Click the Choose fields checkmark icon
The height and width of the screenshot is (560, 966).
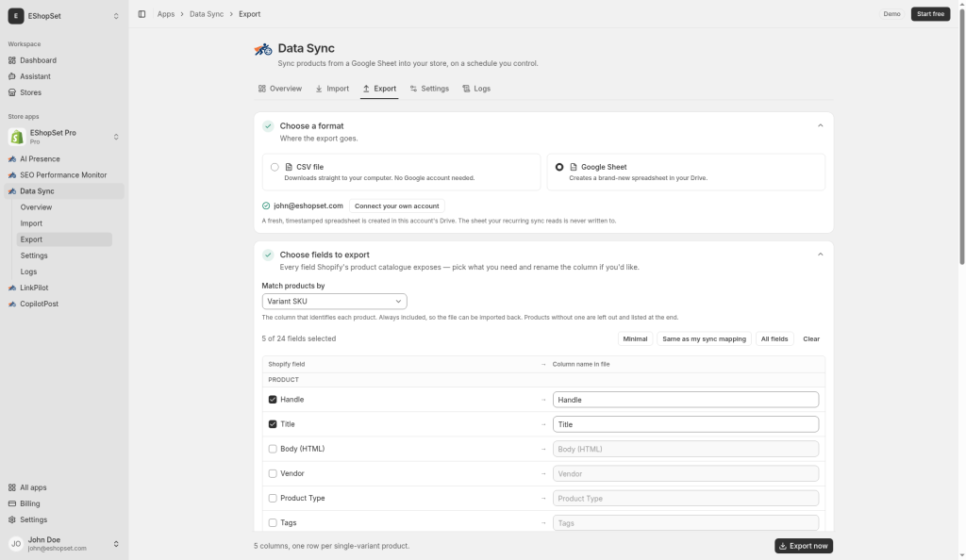pyautogui.click(x=268, y=255)
